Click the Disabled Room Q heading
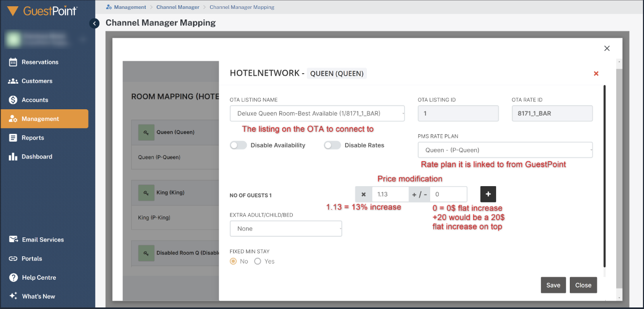This screenshot has height=309, width=644. [x=188, y=253]
